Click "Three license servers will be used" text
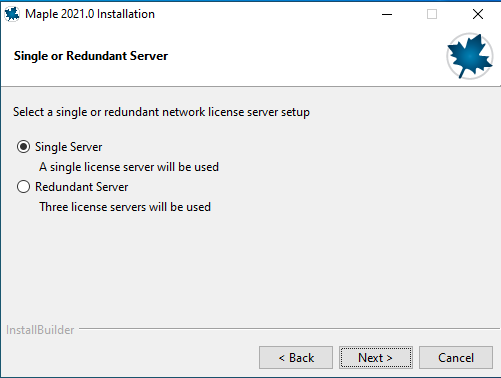Screen dimensions: 501x378 pyautogui.click(x=125, y=207)
